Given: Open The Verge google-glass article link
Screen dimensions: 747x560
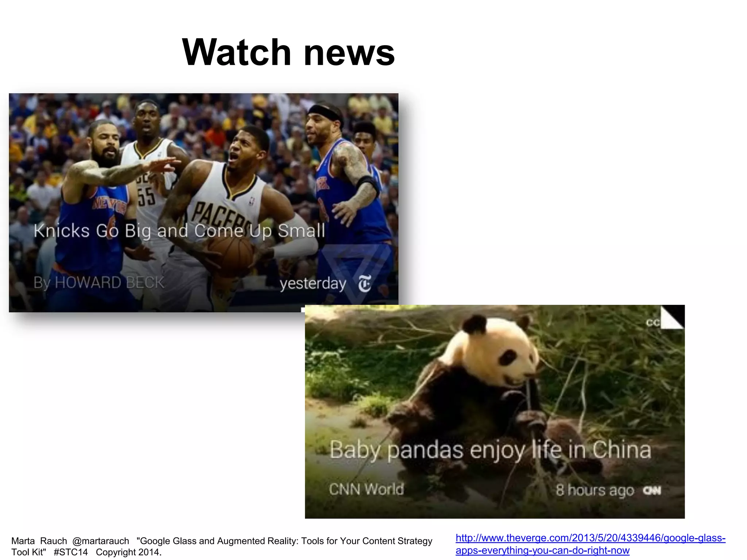Looking at the screenshot, I should [590, 538].
